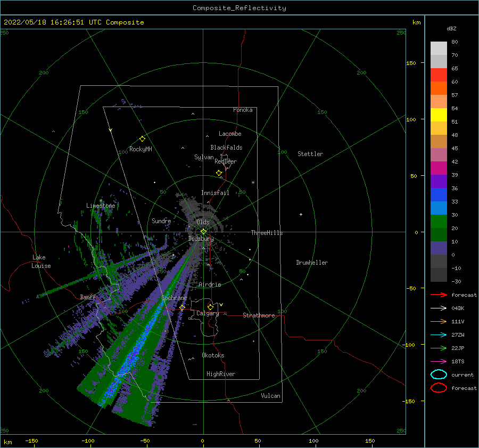Select the magenta swatch between 42 and 39
The height and width of the screenshot is (448, 479).
pos(439,168)
